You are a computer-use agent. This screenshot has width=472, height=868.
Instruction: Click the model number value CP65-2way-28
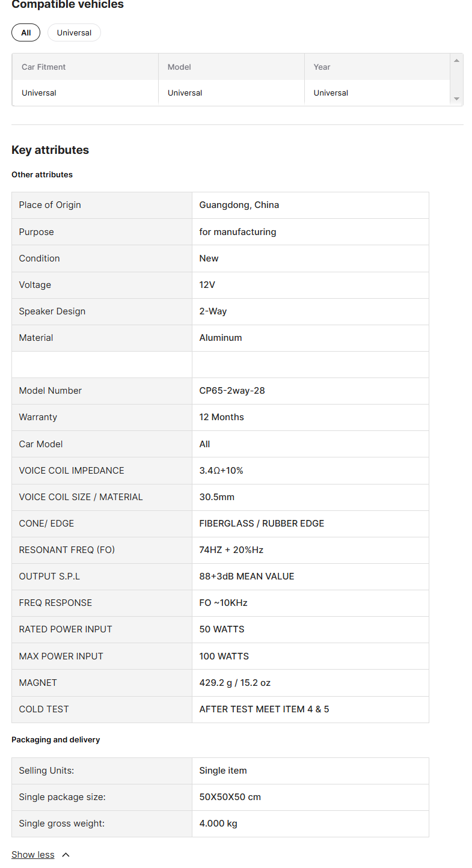coord(232,391)
